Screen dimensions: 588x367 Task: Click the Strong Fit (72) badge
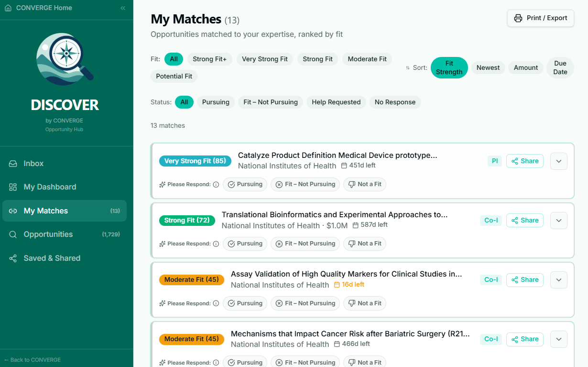click(x=187, y=221)
